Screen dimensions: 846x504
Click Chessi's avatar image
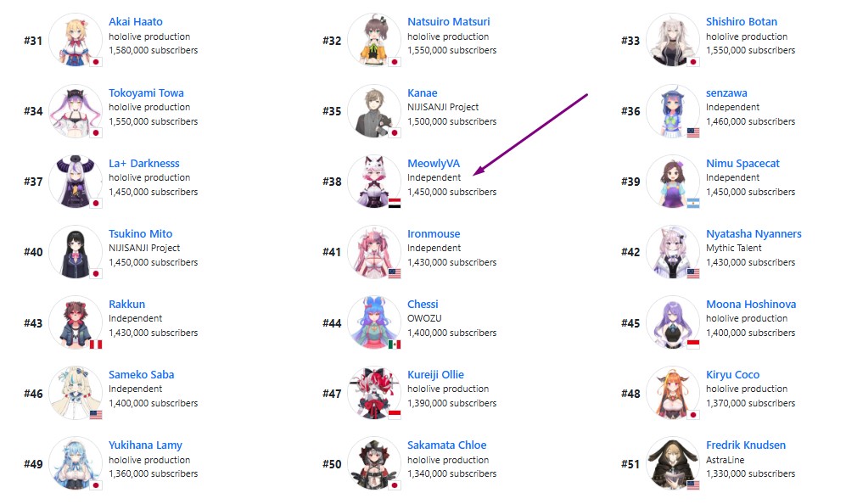coord(374,322)
